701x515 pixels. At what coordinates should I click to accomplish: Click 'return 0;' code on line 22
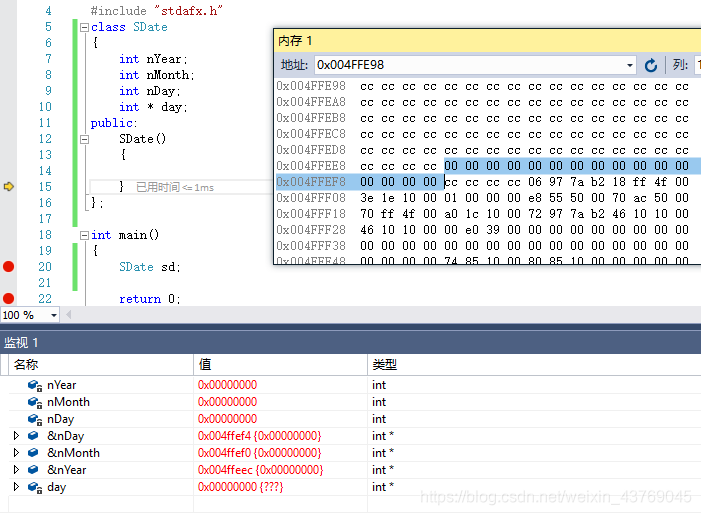[x=150, y=299]
